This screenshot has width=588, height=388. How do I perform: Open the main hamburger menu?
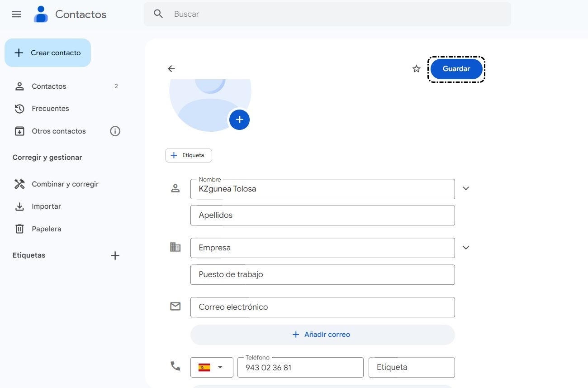tap(17, 14)
